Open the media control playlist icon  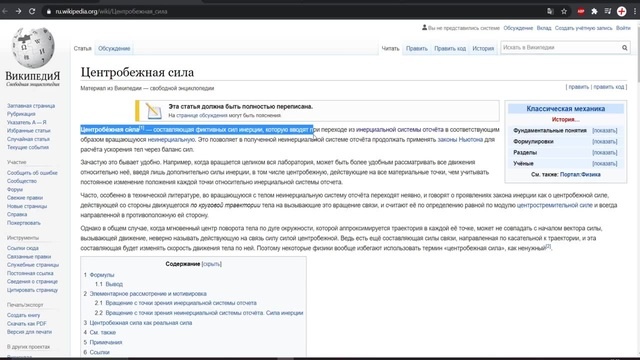tap(608, 11)
